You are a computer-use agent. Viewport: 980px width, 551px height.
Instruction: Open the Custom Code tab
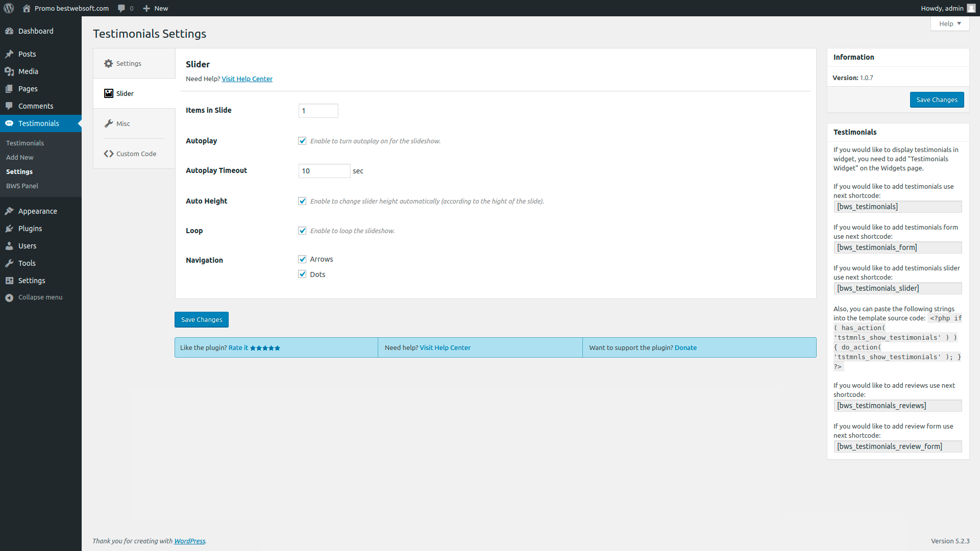134,154
